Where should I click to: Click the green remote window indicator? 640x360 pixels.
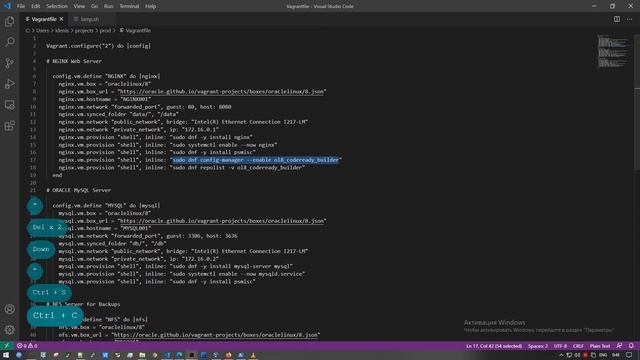point(7,346)
